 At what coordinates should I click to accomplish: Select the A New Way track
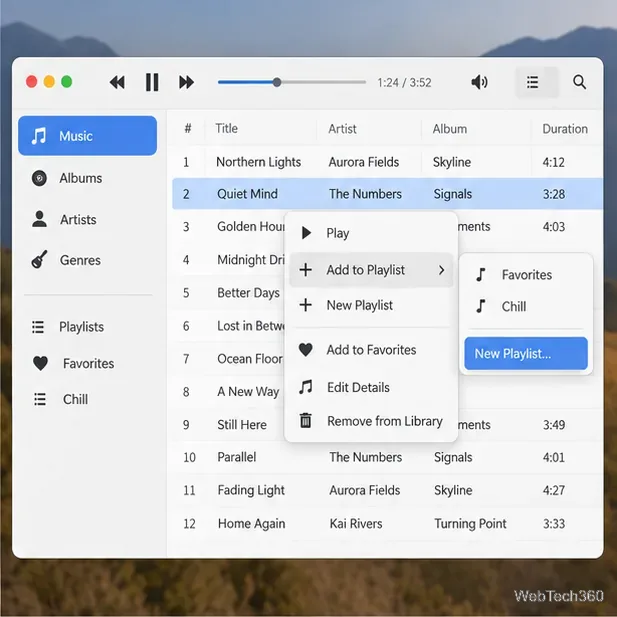point(248,392)
